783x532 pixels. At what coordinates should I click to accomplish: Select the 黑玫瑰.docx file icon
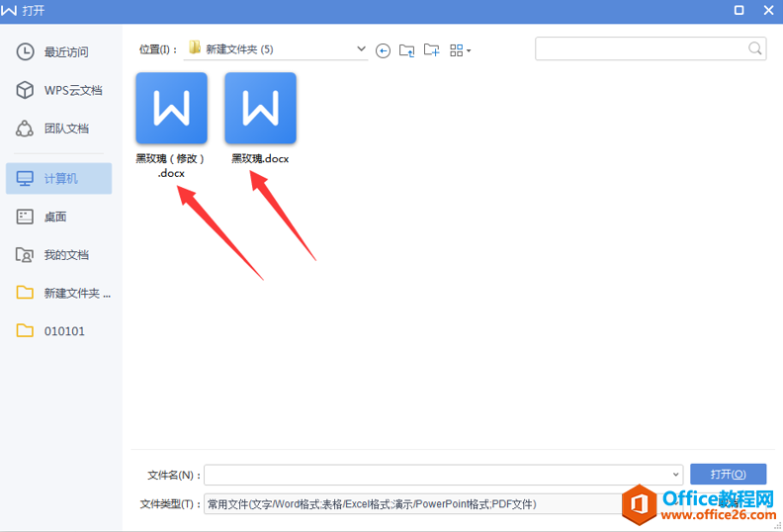pyautogui.click(x=260, y=108)
